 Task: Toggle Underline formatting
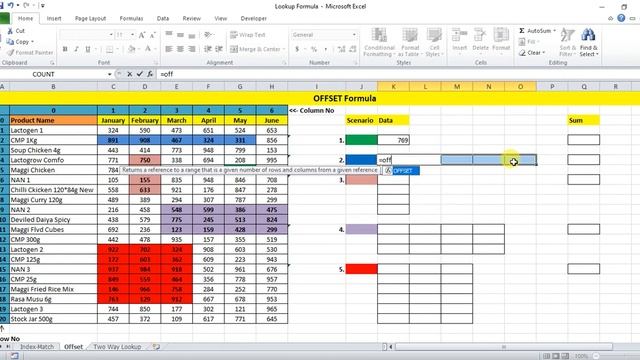88,49
